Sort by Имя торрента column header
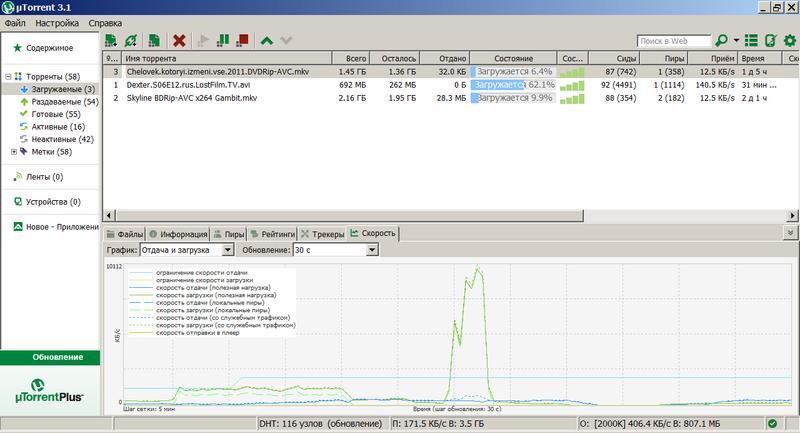 [227, 58]
